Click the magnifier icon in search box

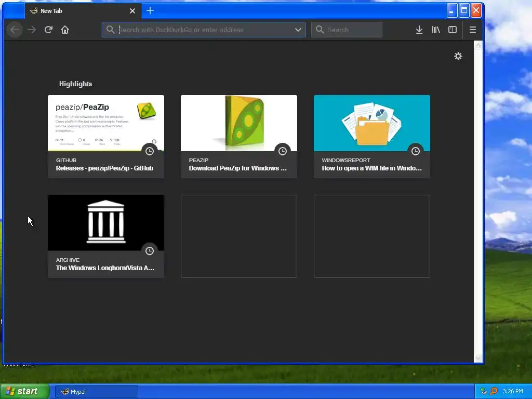click(x=320, y=30)
